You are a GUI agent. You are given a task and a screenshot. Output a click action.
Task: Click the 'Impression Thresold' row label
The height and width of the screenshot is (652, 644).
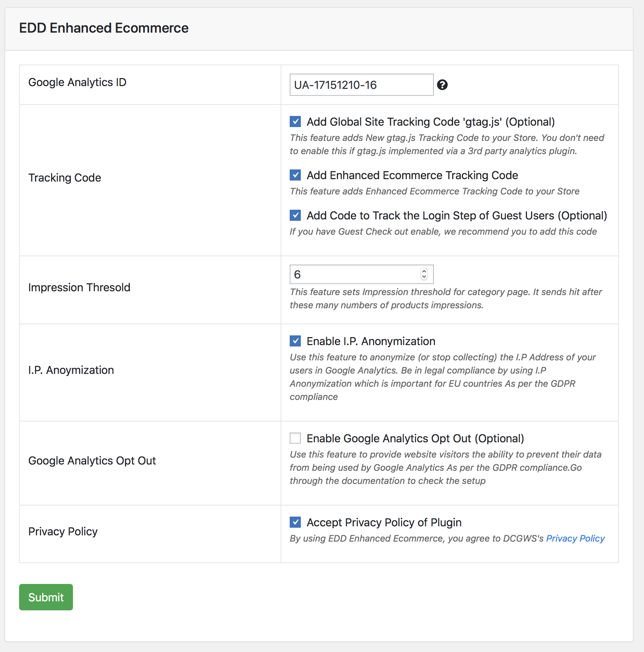pos(79,287)
